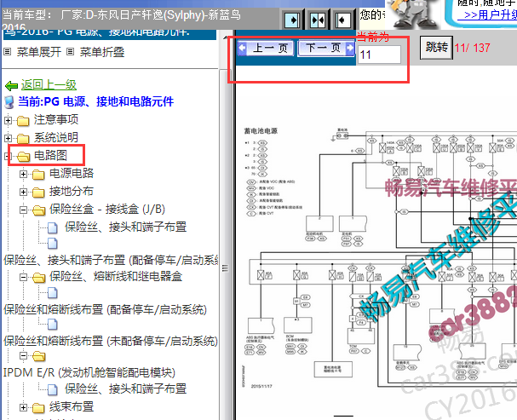Open 保险丝和熔断线布置 (配备停车/启动系统) document
Viewport: 517px width, 420px height.
tap(105, 309)
